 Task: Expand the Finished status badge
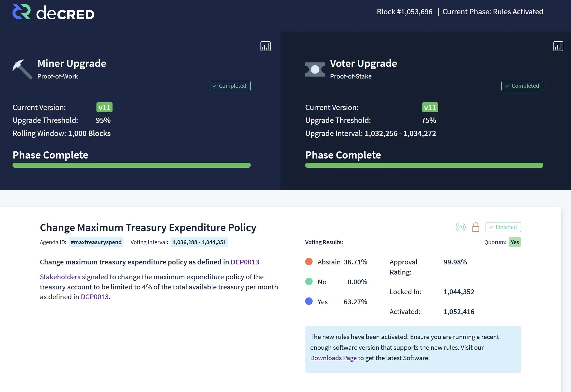[503, 227]
